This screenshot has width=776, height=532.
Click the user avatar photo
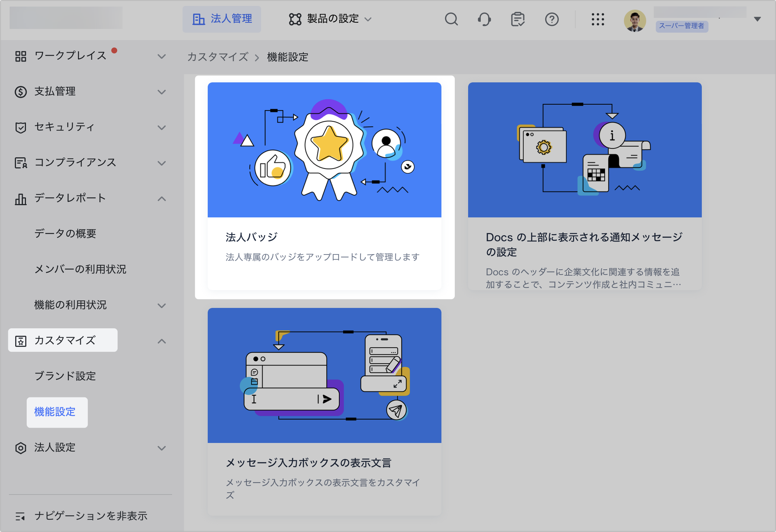click(x=635, y=21)
